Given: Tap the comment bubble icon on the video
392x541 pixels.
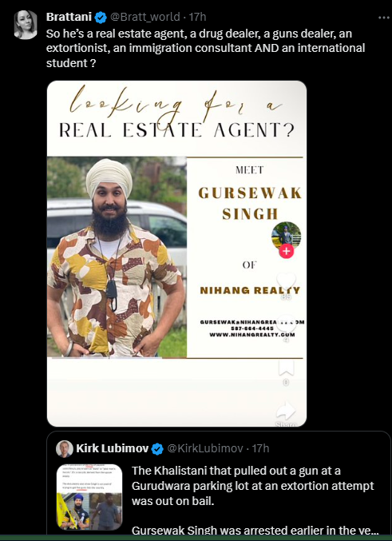Looking at the screenshot, I should 286,324.
